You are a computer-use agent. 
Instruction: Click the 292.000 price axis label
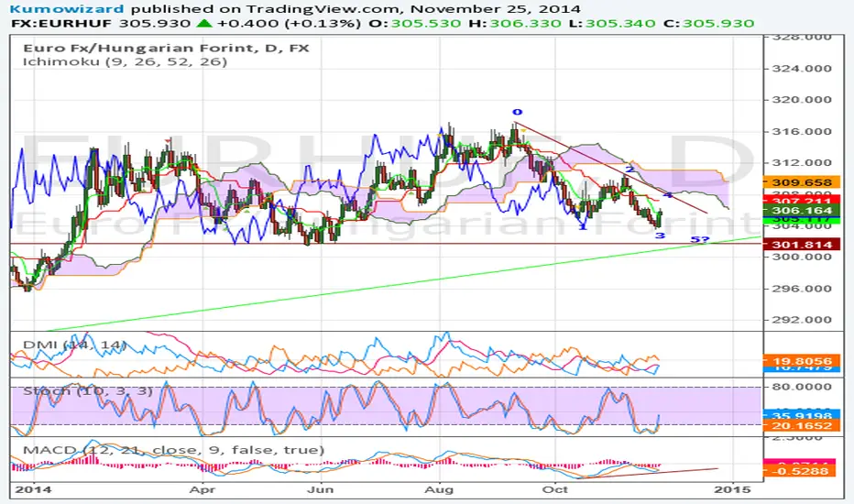[x=802, y=320]
